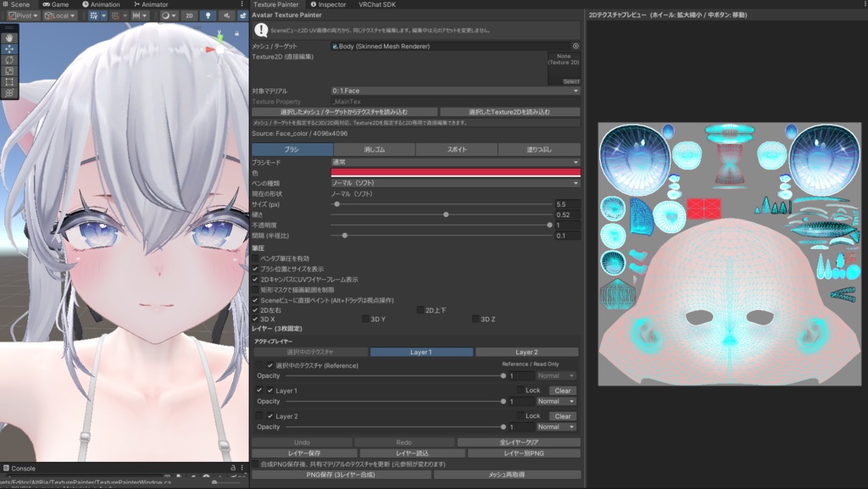Image resolution: width=868 pixels, height=489 pixels.
Task: Open the Console panel three-dot menu
Action: coord(242,468)
